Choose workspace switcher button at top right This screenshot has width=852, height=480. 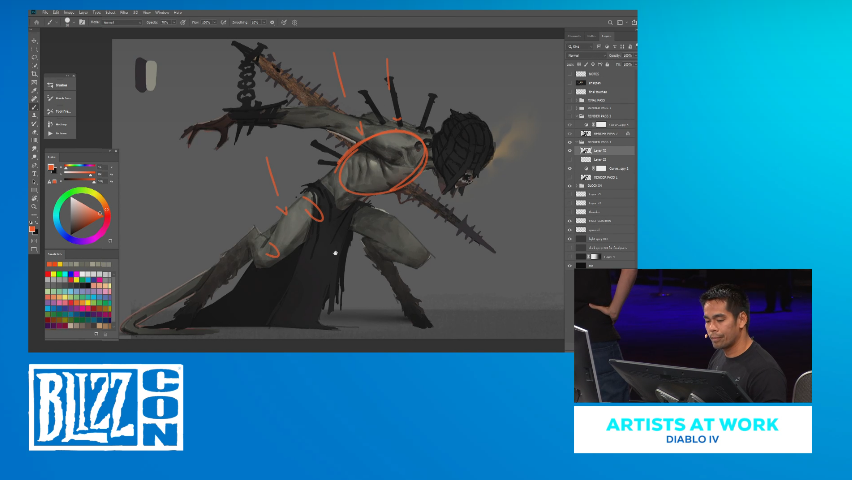pyautogui.click(x=620, y=22)
